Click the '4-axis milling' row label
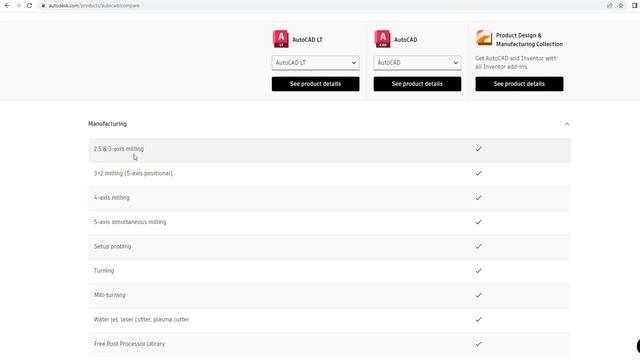Viewport: 640px width, 360px height. pyautogui.click(x=111, y=198)
